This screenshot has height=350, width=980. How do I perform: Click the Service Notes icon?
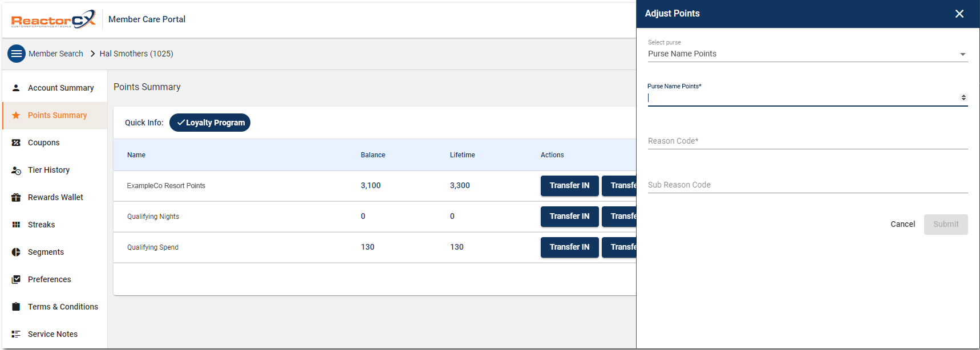[16, 334]
